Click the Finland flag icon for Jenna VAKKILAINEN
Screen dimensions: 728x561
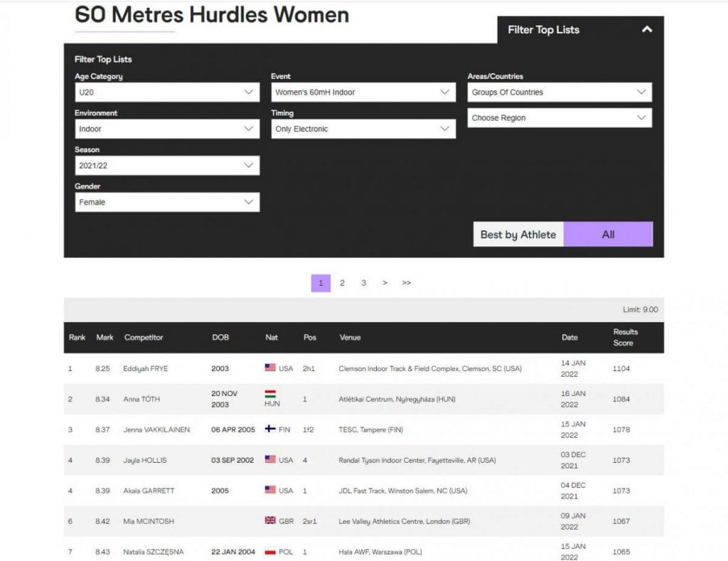270,429
